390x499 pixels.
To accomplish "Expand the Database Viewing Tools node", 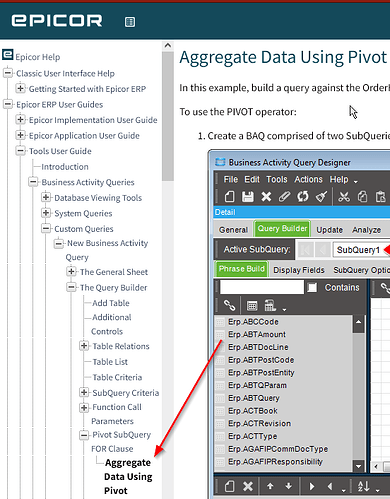I will click(x=46, y=197).
